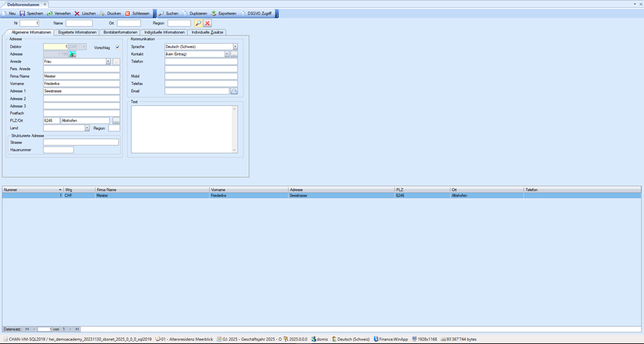Open search with Suchen toolbar item
Screen dimensions: 644x344
tap(169, 13)
